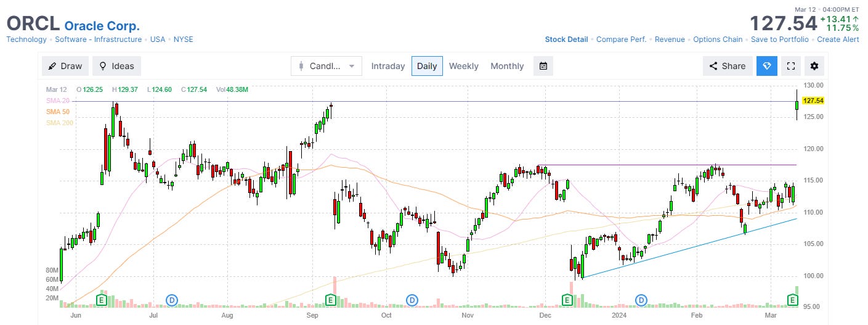868x325 pixels.
Task: Open the Options Chain link
Action: coord(718,39)
